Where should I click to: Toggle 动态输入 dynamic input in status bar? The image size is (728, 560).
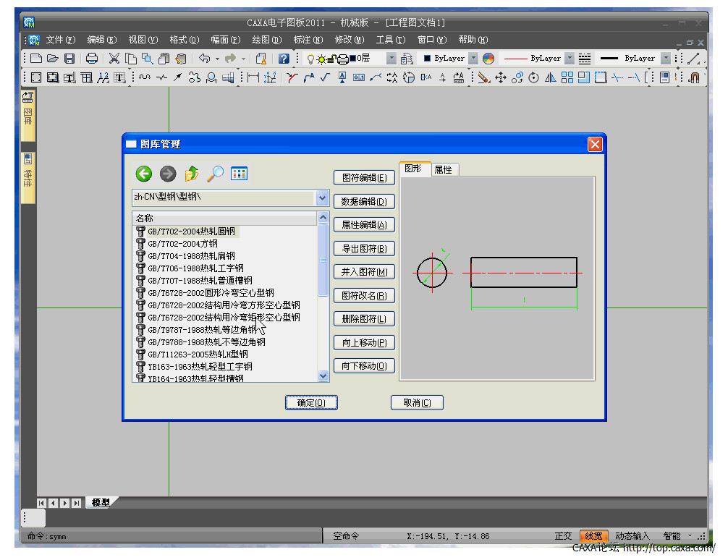632,536
